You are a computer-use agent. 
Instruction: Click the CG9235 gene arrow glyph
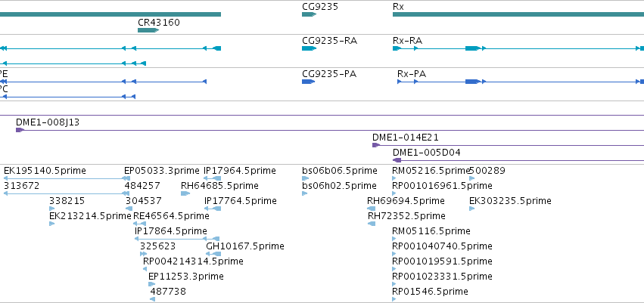(x=308, y=14)
